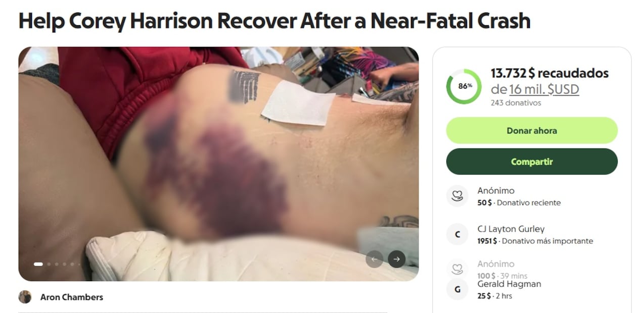Click the fundraiser title heading
The width and height of the screenshot is (644, 313).
coord(274,20)
